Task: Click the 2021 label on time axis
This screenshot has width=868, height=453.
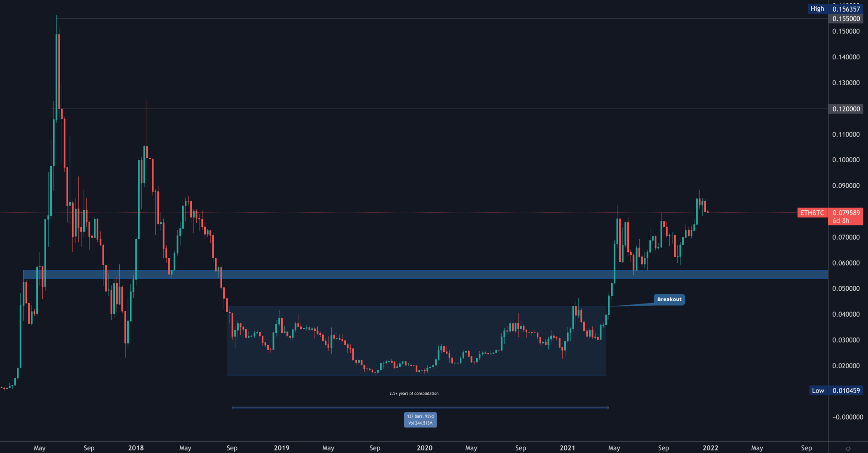Action: click(567, 448)
